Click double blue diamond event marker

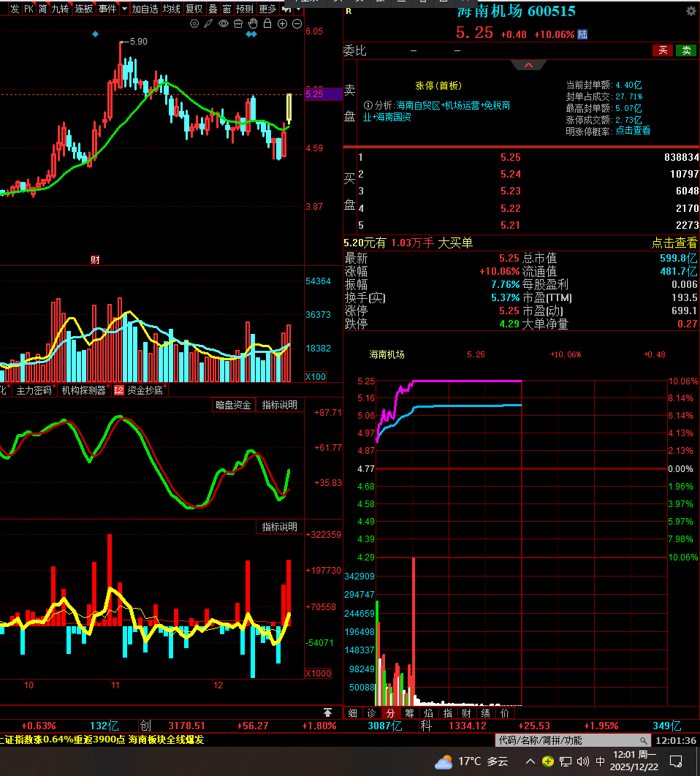point(251,34)
